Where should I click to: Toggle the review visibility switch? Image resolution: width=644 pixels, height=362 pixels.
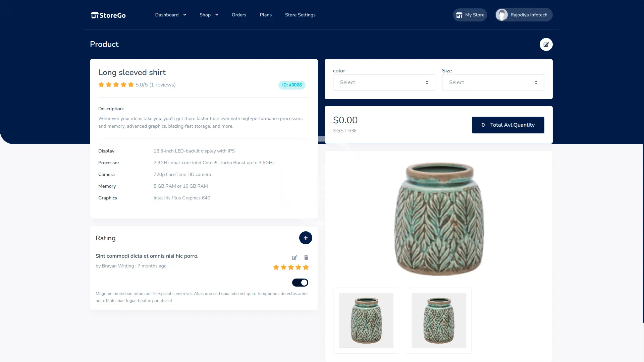point(300,283)
